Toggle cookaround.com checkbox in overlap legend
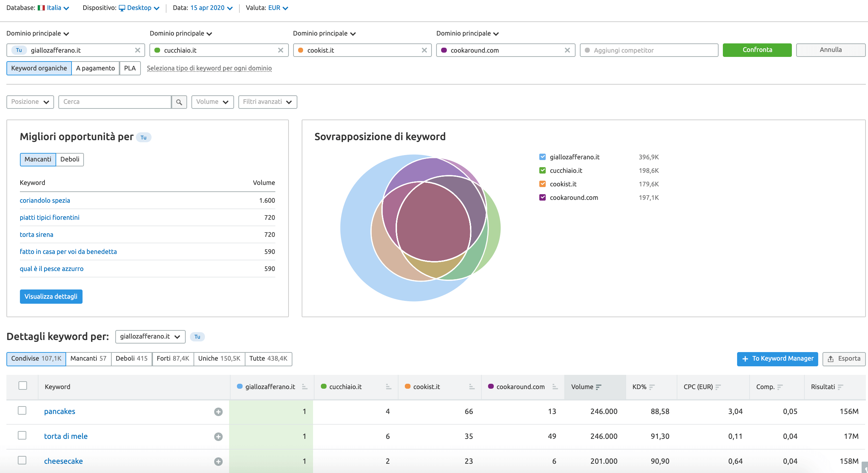The height and width of the screenshot is (473, 868). (542, 197)
